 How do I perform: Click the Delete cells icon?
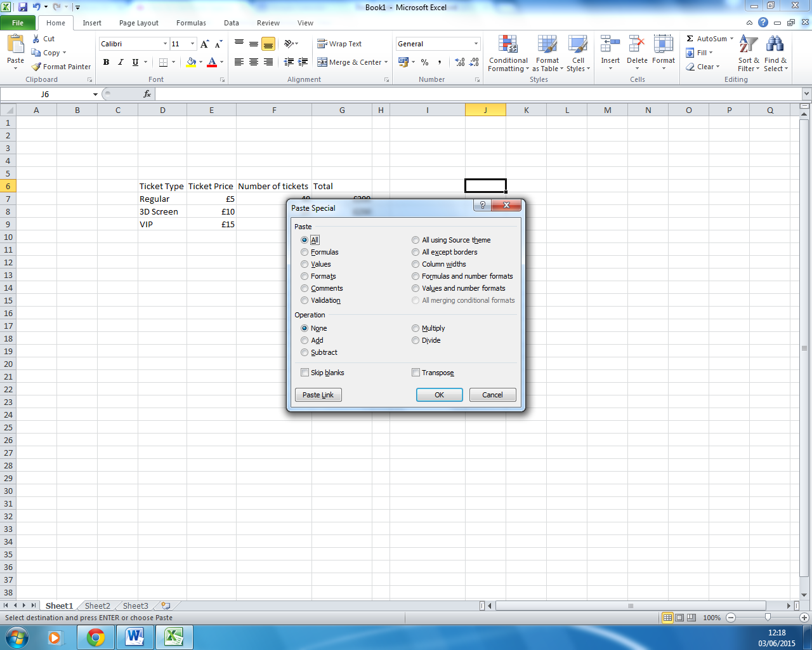coord(637,44)
